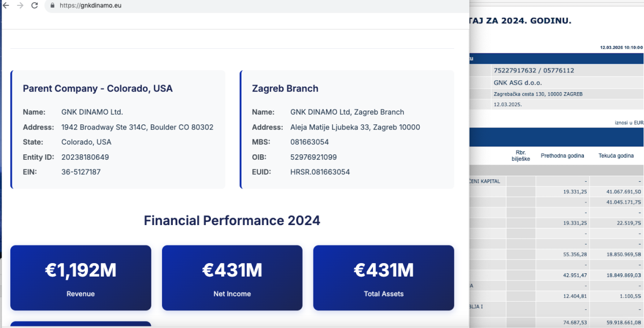The image size is (644, 328).
Task: Reload the page with the refresh icon
Action: pyautogui.click(x=34, y=5)
